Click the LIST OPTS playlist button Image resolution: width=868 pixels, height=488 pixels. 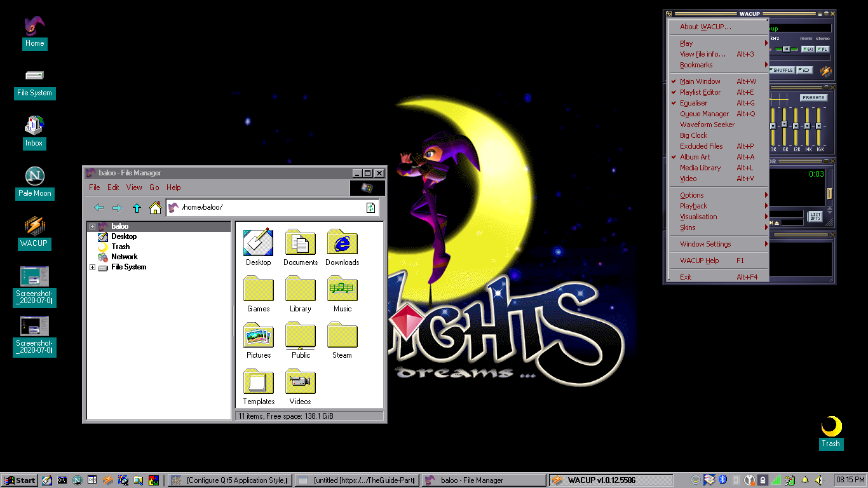pyautogui.click(x=815, y=217)
